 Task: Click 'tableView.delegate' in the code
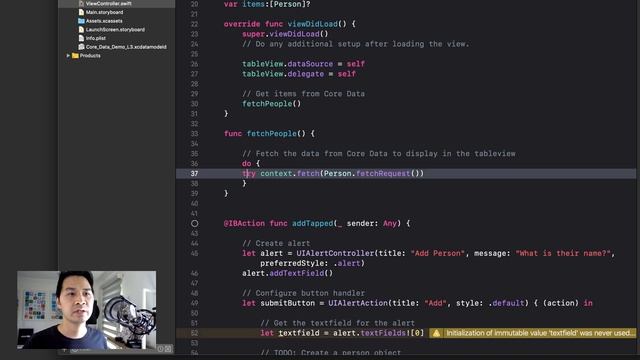tap(283, 74)
